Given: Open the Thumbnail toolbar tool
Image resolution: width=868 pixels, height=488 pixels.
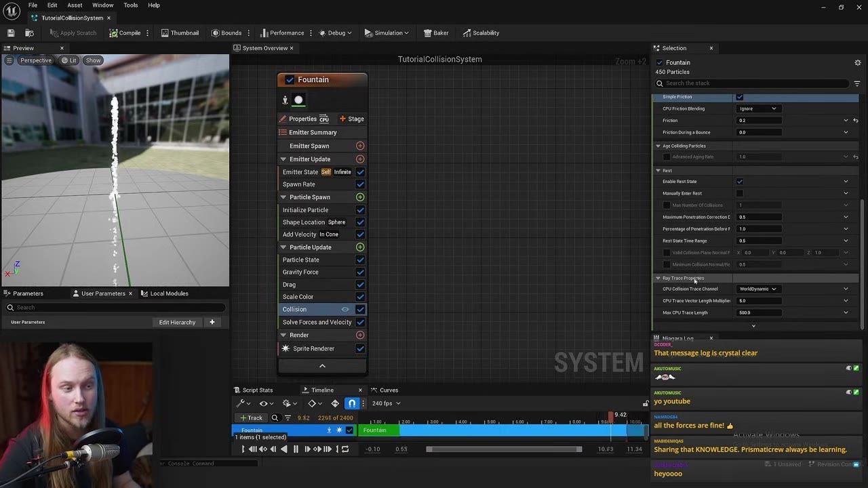Looking at the screenshot, I should click(x=180, y=33).
